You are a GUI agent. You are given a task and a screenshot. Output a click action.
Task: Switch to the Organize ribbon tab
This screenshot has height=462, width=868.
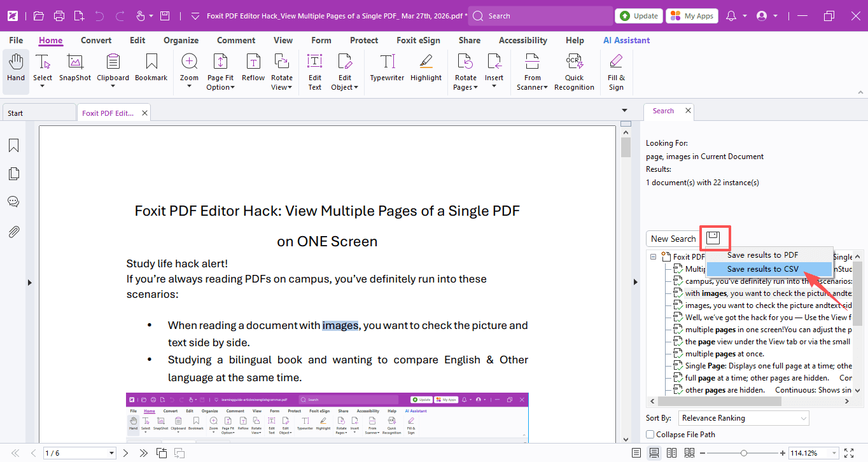coord(181,40)
